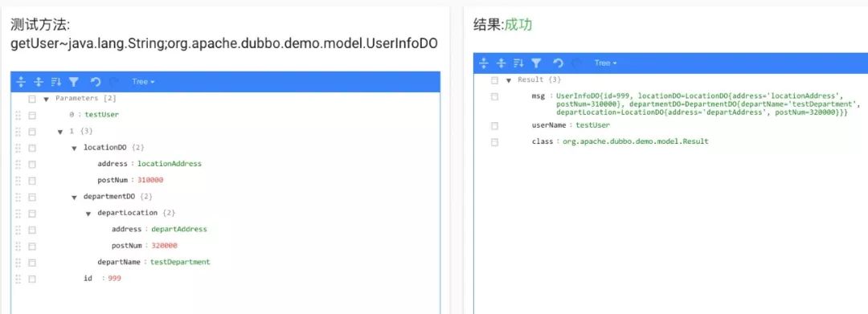Viewport: 868px width, 314px height.
Task: Open the Tree mode dropdown in Result editor
Action: pyautogui.click(x=606, y=63)
